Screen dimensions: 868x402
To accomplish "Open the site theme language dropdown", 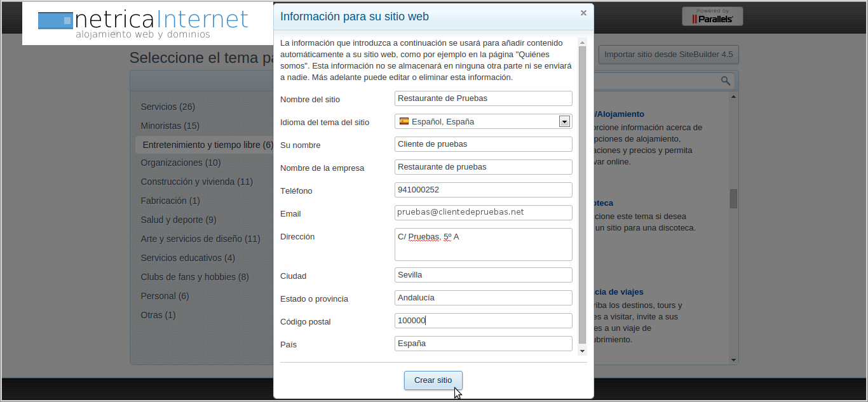I will coord(564,121).
